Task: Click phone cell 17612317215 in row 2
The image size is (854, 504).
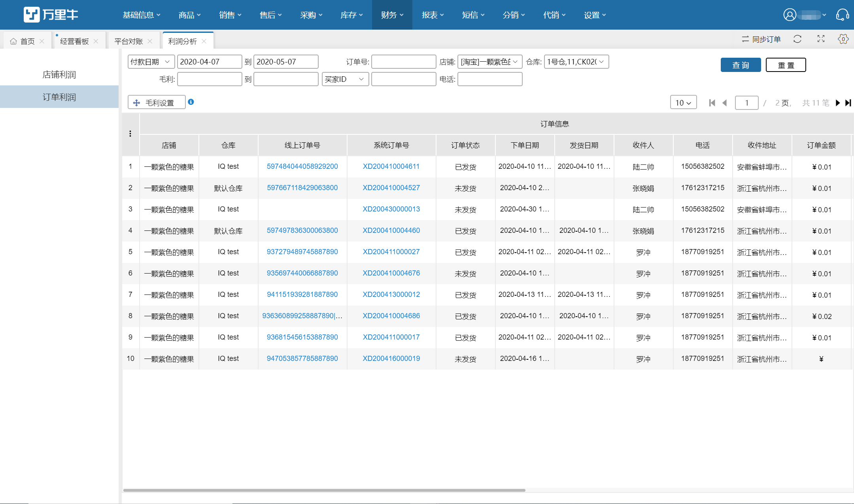Action: [x=703, y=188]
